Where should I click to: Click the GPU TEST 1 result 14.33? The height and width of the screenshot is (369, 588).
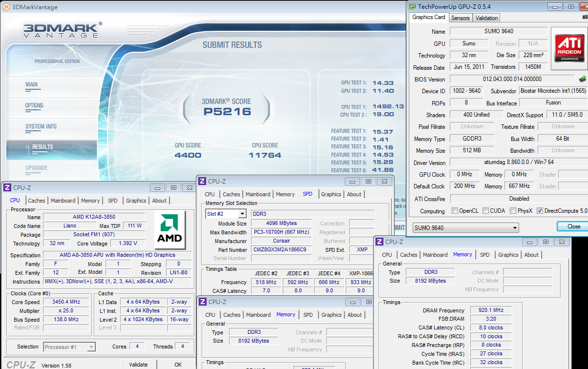click(383, 83)
